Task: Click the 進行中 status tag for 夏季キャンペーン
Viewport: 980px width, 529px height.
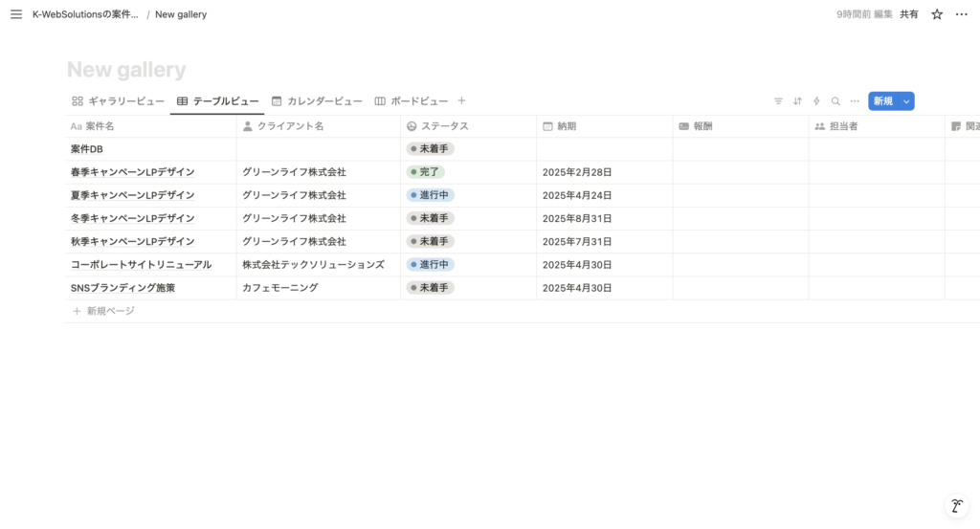Action: (430, 195)
